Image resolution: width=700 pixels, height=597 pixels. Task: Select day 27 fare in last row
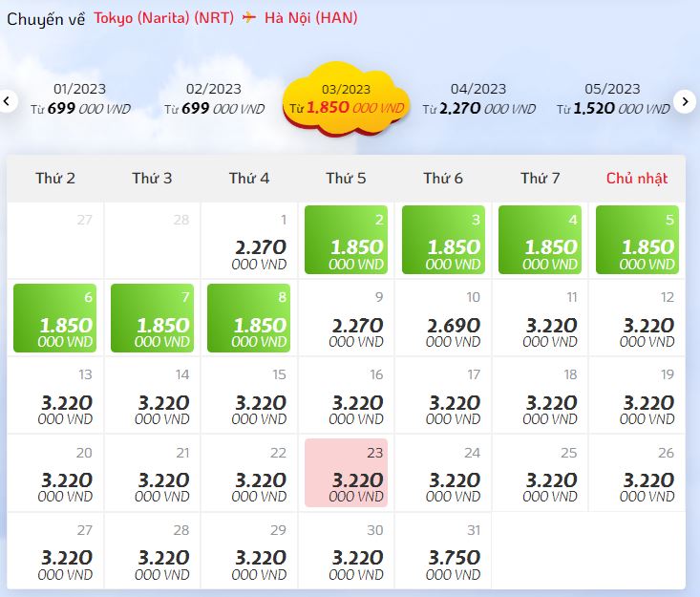54,551
